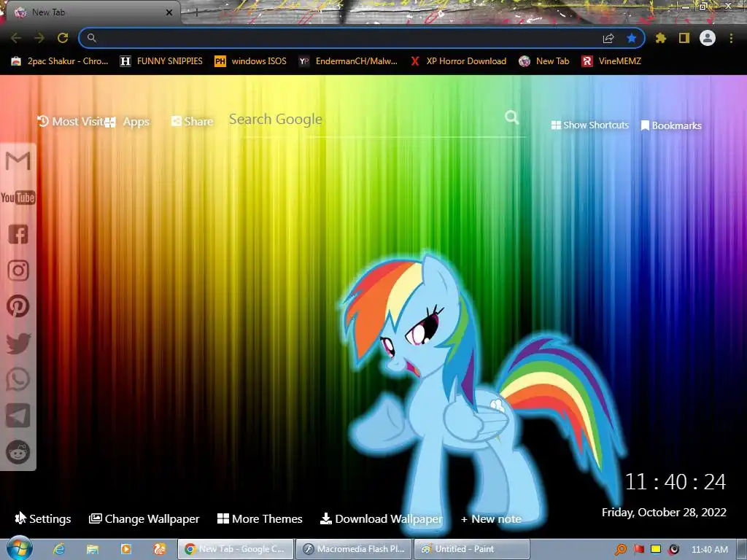
Task: Click the Google search magnifier icon
Action: (511, 117)
